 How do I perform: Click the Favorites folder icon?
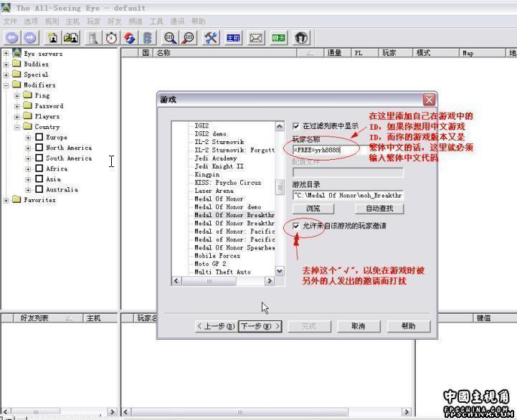point(16,199)
